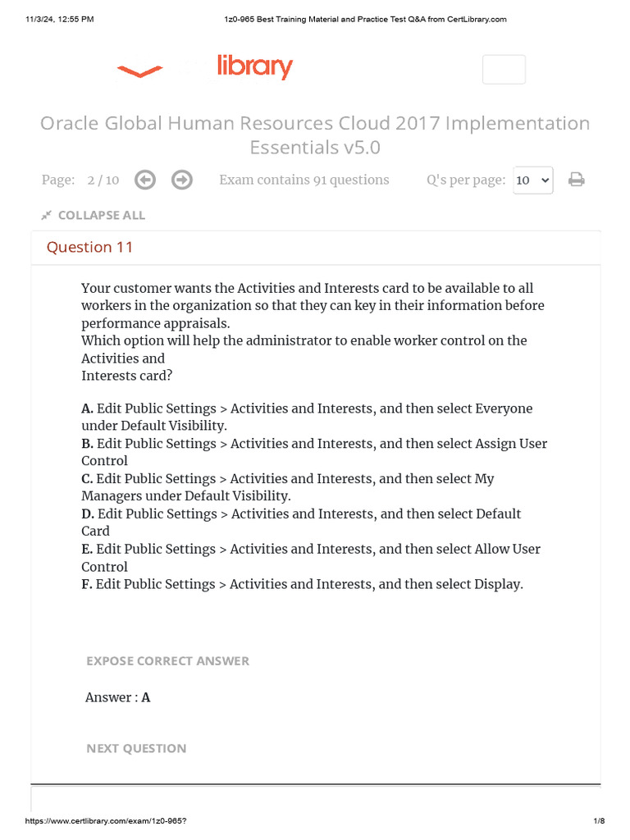Click the 'Exam contains 91 questions' text
The height and width of the screenshot is (840, 630).
pyautogui.click(x=304, y=180)
